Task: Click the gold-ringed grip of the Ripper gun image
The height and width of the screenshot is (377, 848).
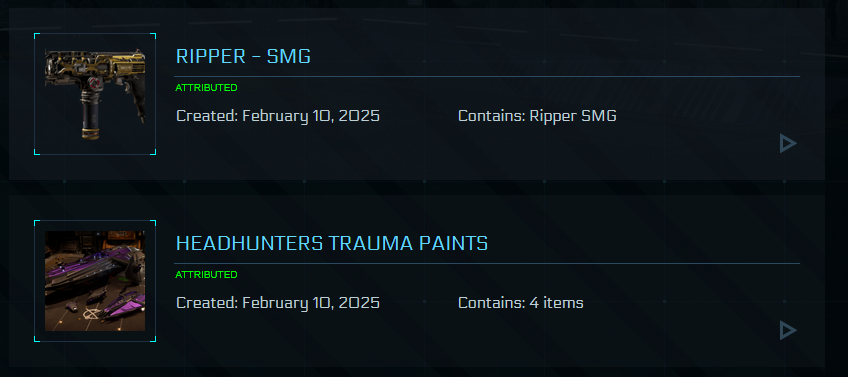Action: pos(91,116)
